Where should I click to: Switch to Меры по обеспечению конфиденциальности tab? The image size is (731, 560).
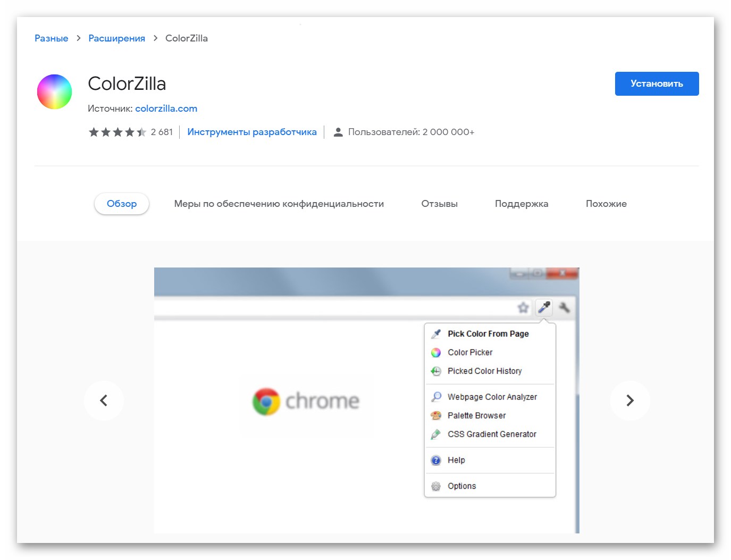[x=279, y=204]
